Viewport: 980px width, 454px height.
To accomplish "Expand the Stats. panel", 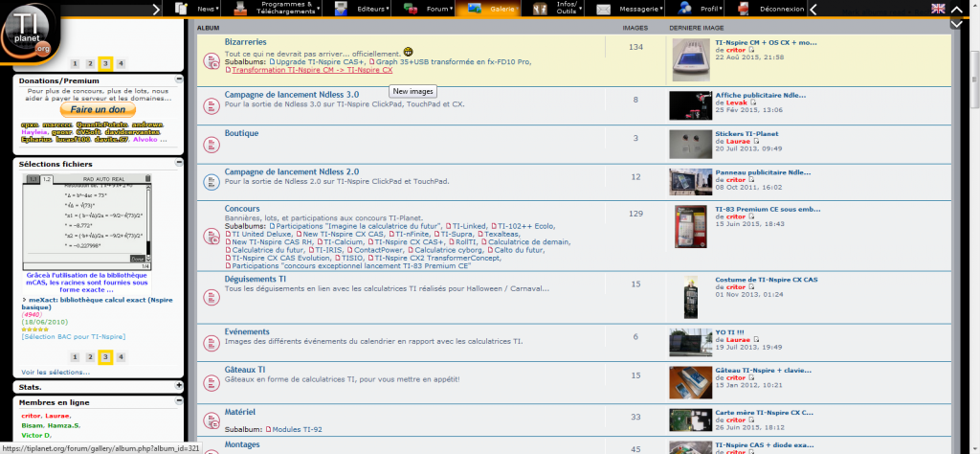I will click(x=179, y=386).
